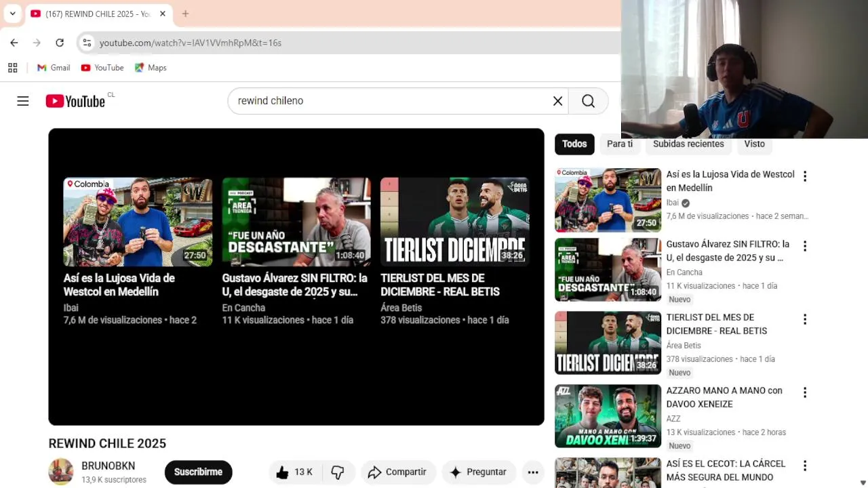
Task: Open YouTube bookmark in bookmarks bar
Action: coord(102,68)
